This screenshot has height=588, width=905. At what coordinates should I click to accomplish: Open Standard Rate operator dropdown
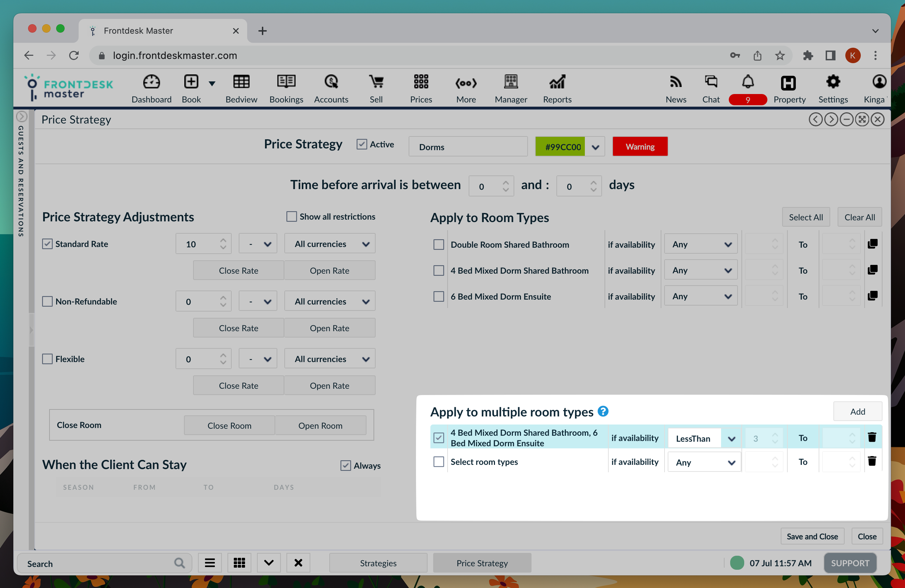257,243
